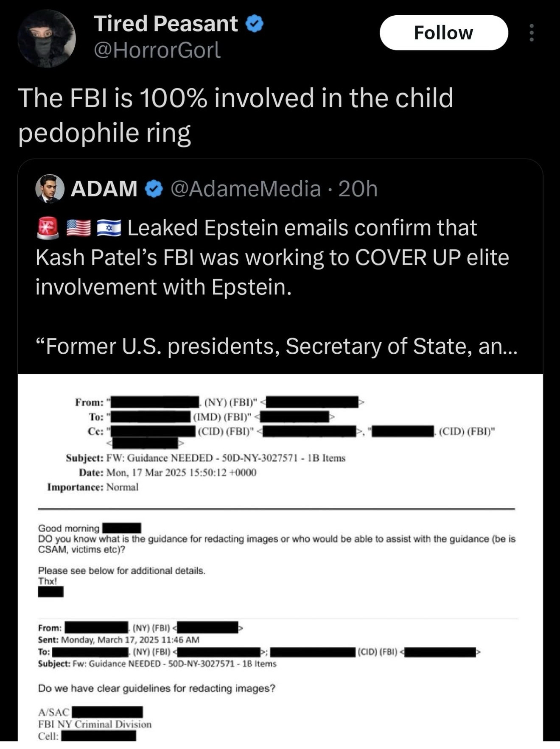Image resolution: width=560 pixels, height=749 pixels.
Task: Open ADAM's small profile picture
Action: click(50, 188)
